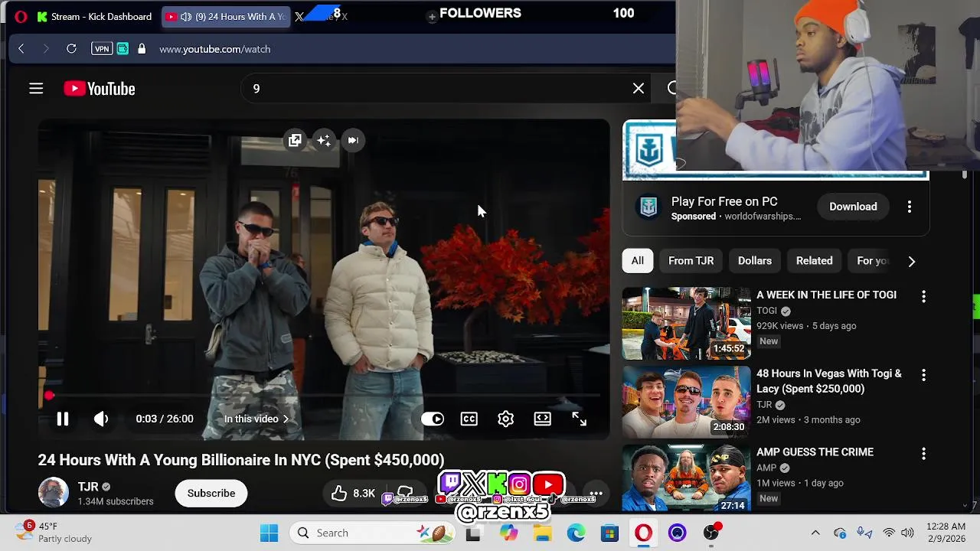Like the video (8.3K thumbs up)
Viewport: 980px width, 551px height.
coord(353,494)
